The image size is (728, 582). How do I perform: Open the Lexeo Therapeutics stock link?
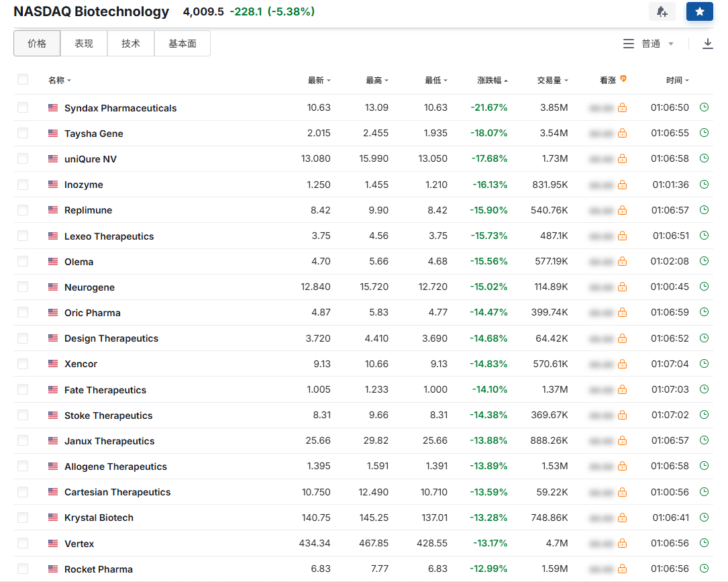click(109, 236)
